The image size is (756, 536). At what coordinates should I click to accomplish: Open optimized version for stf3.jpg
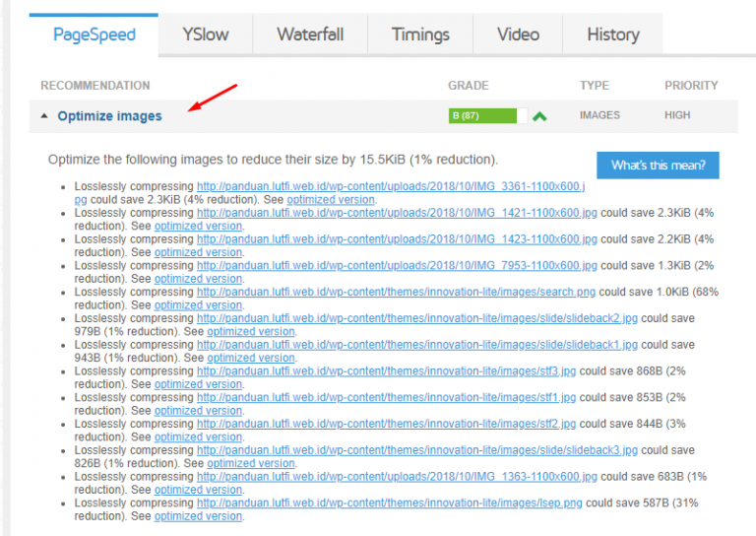198,384
